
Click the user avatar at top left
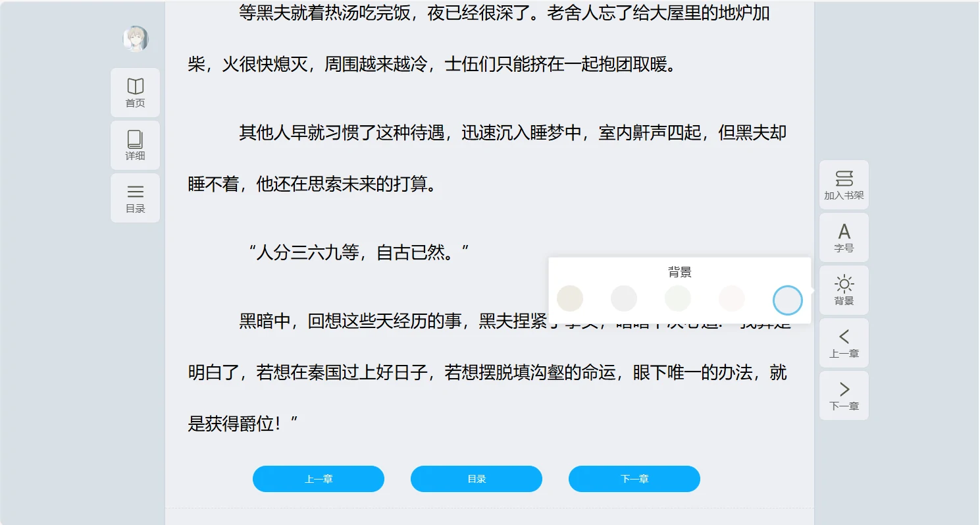coord(135,38)
